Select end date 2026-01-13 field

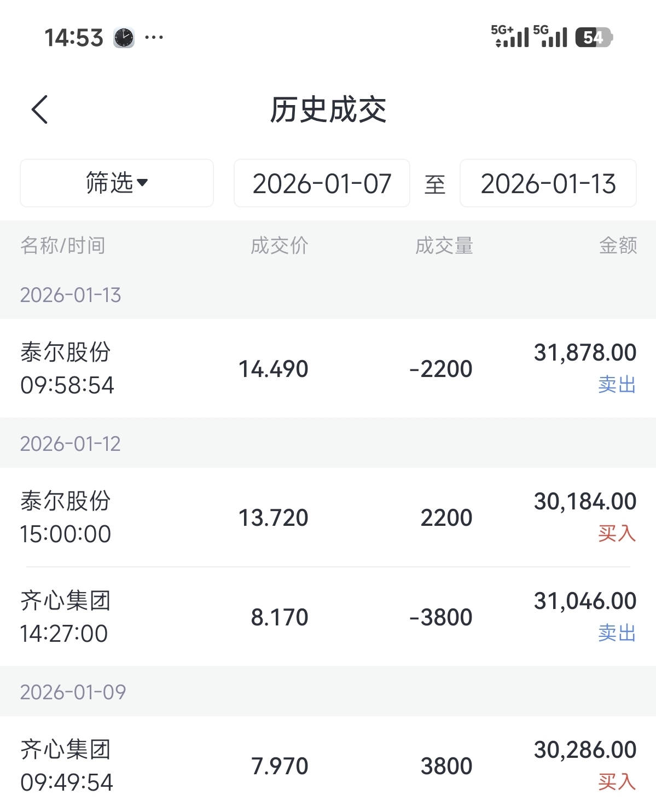(x=548, y=183)
